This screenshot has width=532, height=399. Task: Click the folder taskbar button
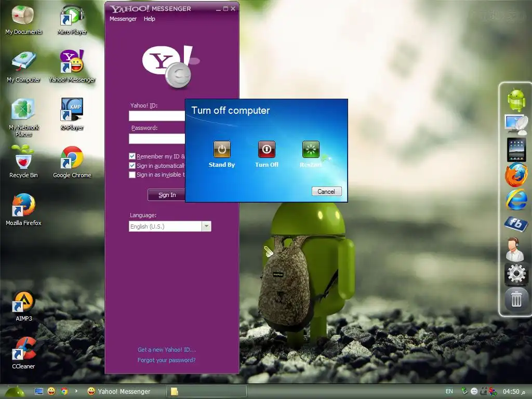tap(206, 392)
